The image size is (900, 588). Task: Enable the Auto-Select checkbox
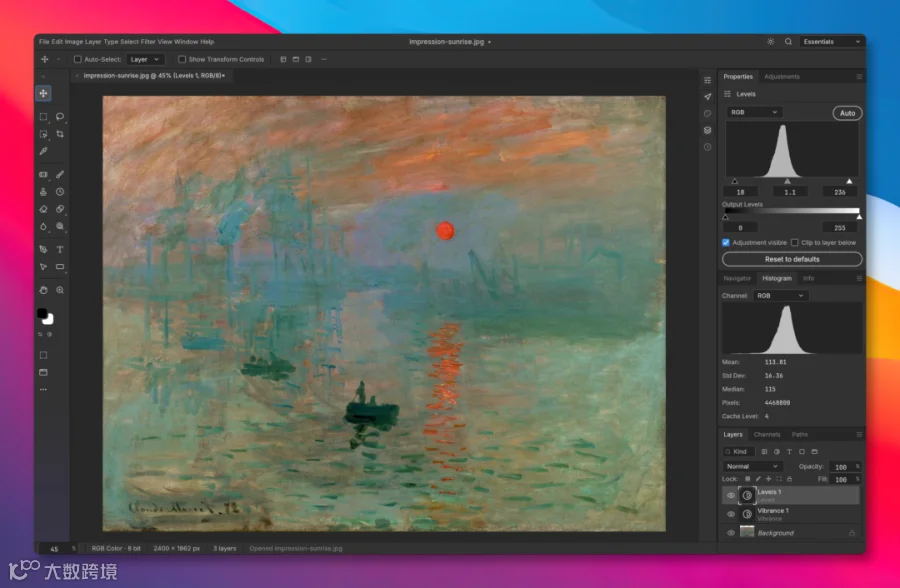(77, 59)
